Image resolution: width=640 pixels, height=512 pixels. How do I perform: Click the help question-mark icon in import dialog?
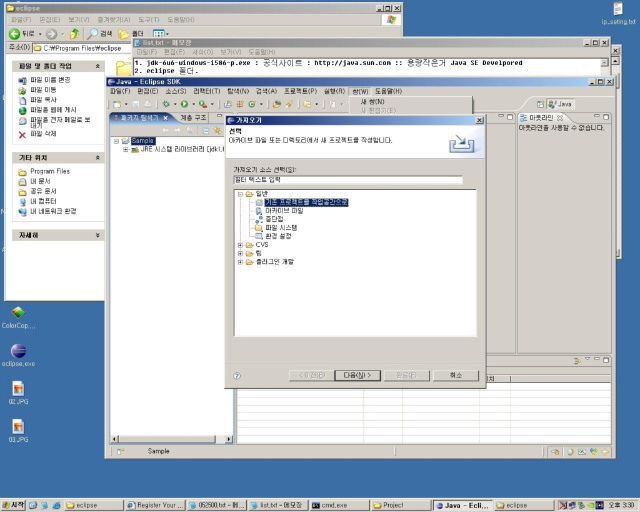(237, 376)
